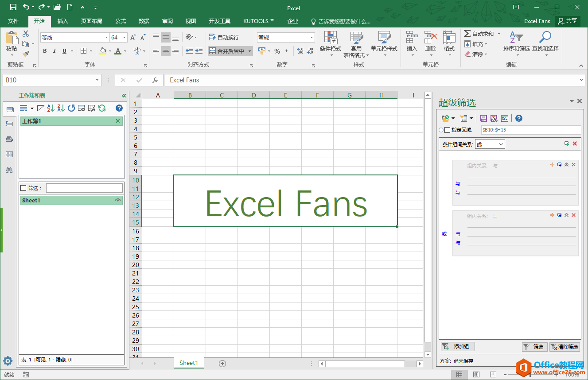Open the column list sidebar icon
Viewport: 588px width, 380px height.
click(9, 155)
